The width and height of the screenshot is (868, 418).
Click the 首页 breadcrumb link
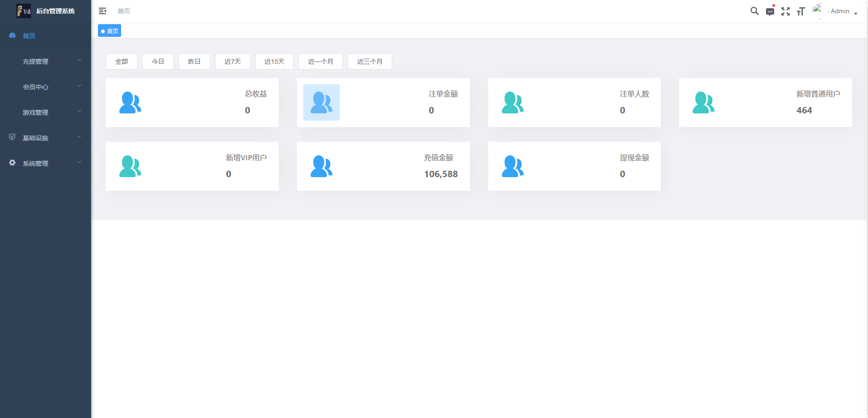tap(124, 11)
